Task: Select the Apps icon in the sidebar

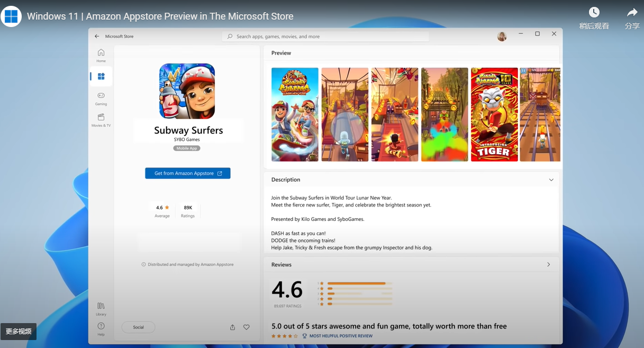Action: click(101, 76)
